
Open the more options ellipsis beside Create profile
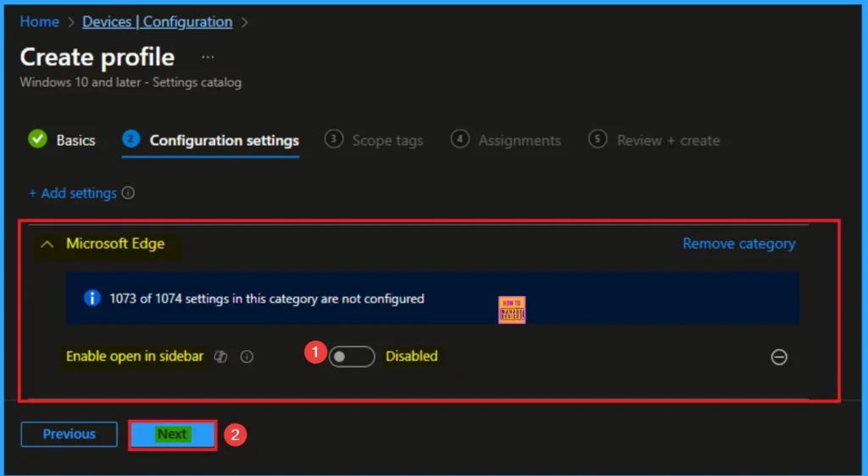pyautogui.click(x=208, y=57)
